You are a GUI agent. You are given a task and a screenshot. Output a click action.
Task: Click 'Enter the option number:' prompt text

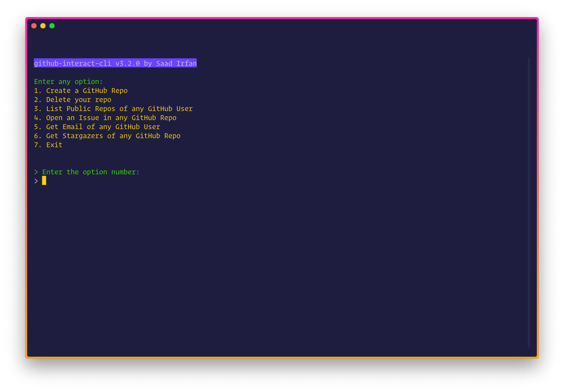[91, 172]
